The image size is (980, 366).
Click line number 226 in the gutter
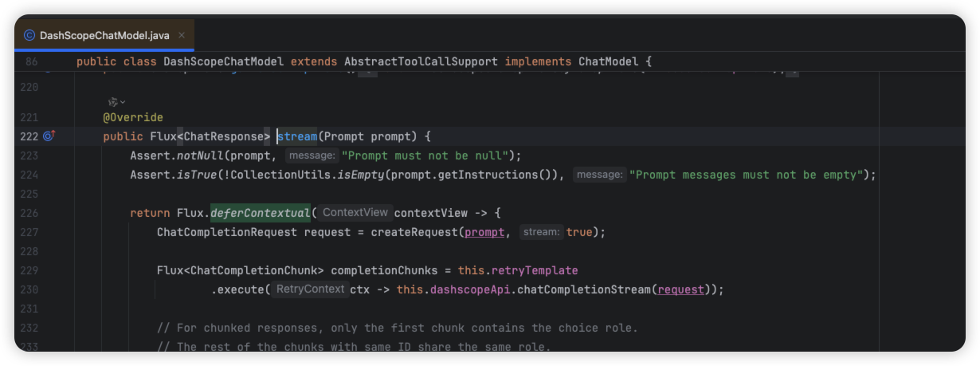pos(28,213)
